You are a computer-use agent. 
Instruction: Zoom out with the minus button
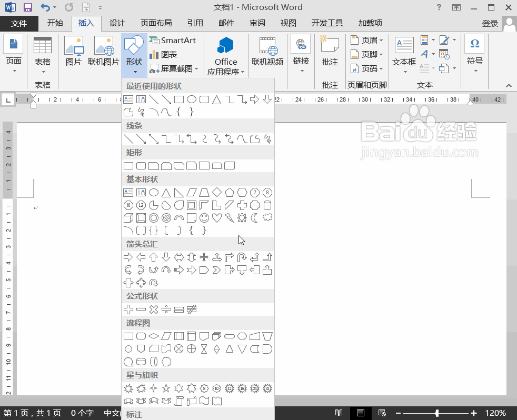(x=399, y=413)
